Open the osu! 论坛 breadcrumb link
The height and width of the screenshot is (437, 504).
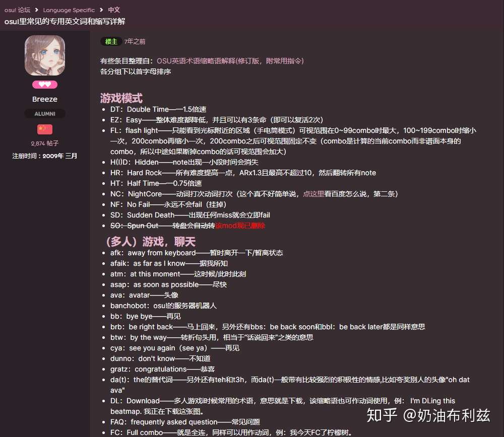(x=17, y=10)
